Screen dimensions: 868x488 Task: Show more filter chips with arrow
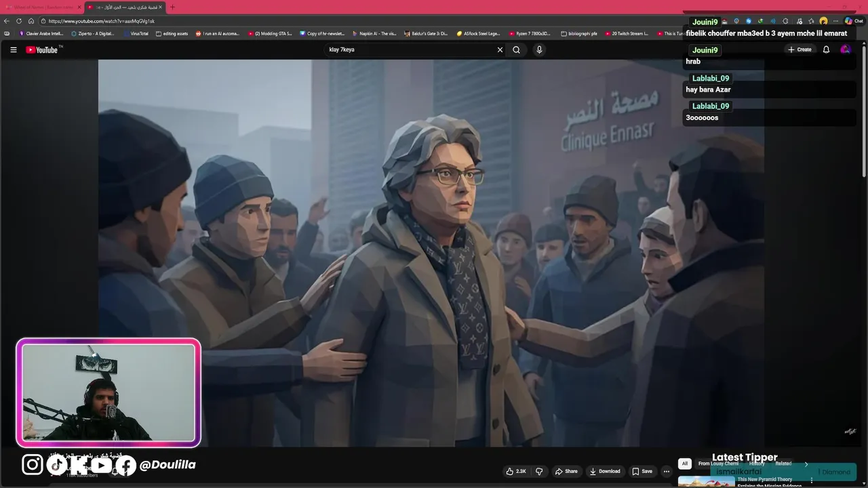(806, 464)
